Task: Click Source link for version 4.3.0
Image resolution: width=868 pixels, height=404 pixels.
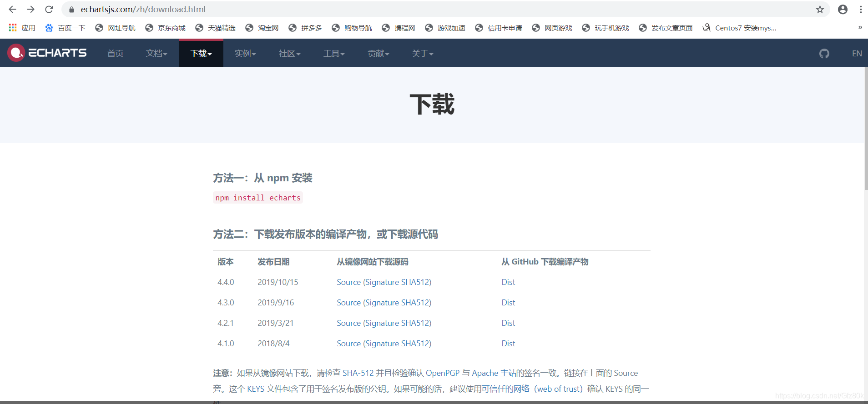Action: pos(348,303)
